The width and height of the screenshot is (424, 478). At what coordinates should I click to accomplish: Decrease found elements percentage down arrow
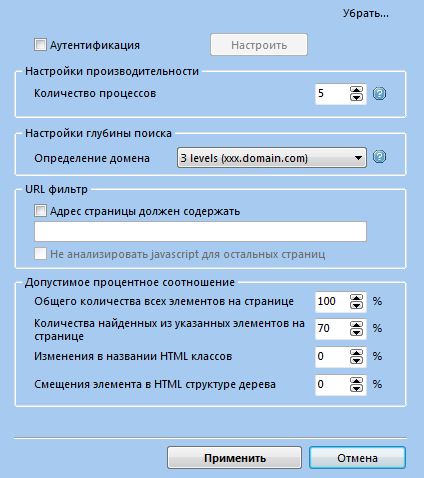(x=356, y=332)
